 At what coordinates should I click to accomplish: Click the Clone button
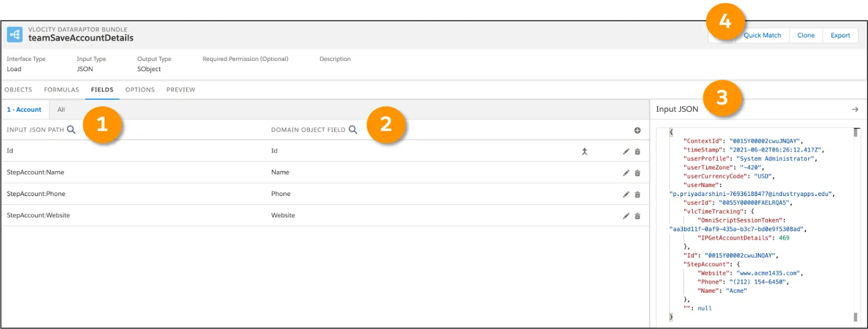coord(806,35)
